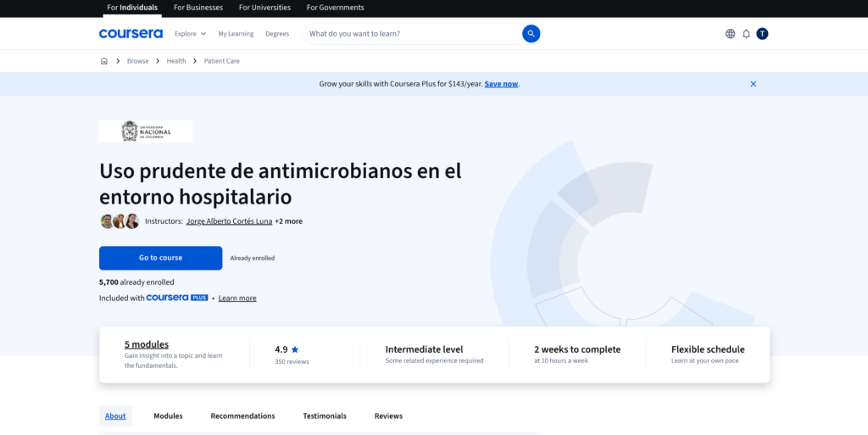Switch to the Testimonials tab
Viewport: 868px width, 435px height.
point(325,415)
